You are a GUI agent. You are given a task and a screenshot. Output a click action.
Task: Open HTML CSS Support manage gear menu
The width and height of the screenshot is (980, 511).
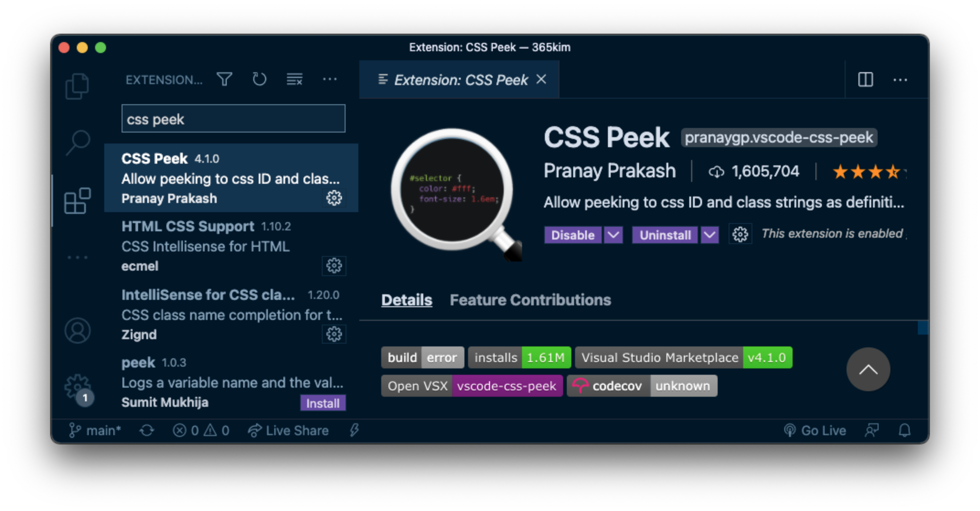(x=334, y=266)
